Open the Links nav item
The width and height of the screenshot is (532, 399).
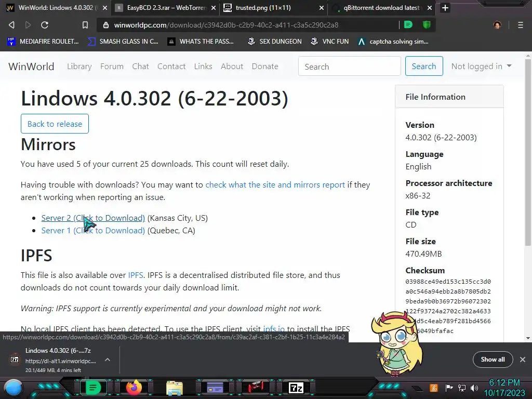[x=203, y=66]
